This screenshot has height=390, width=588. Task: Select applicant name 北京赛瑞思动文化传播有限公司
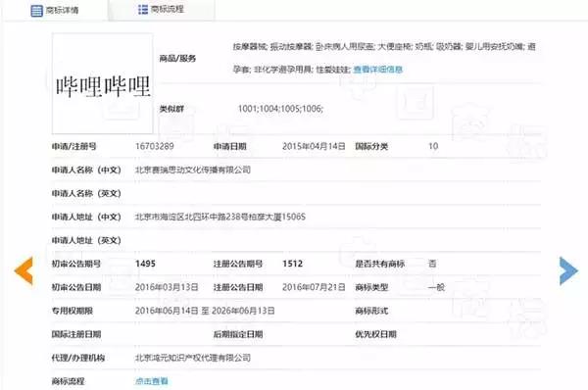193,170
